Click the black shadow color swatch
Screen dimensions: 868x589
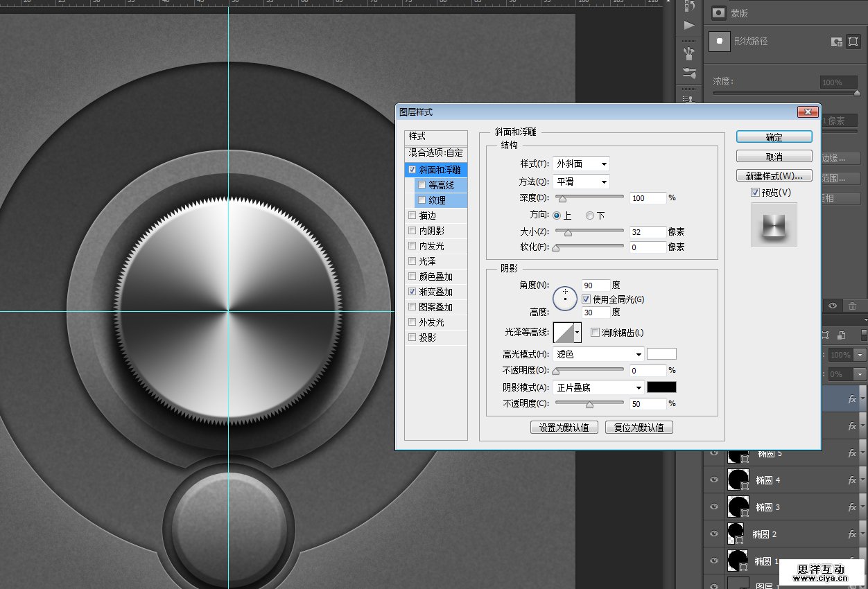click(661, 387)
